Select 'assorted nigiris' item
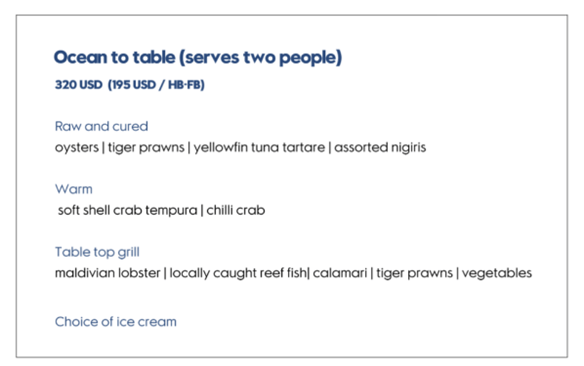This screenshot has height=366, width=584. (380, 148)
